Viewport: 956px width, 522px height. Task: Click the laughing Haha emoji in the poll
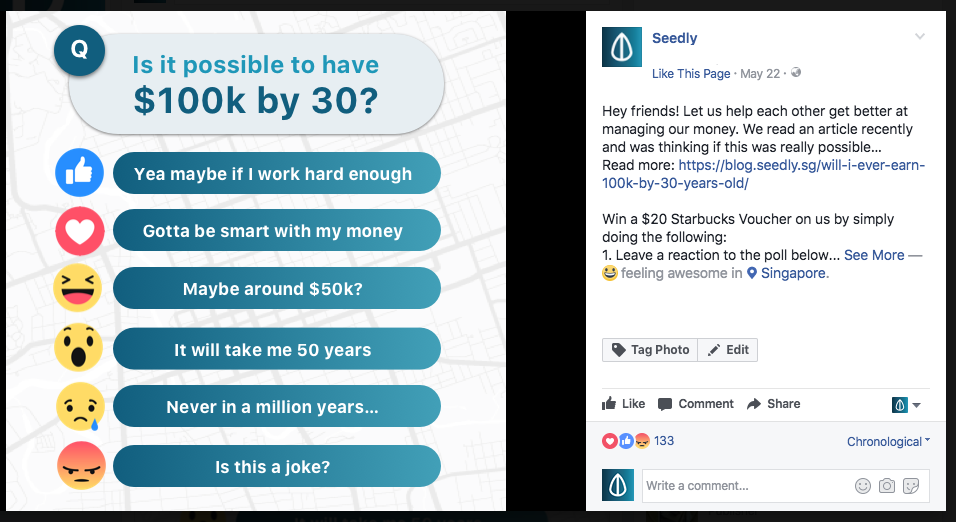(x=77, y=288)
